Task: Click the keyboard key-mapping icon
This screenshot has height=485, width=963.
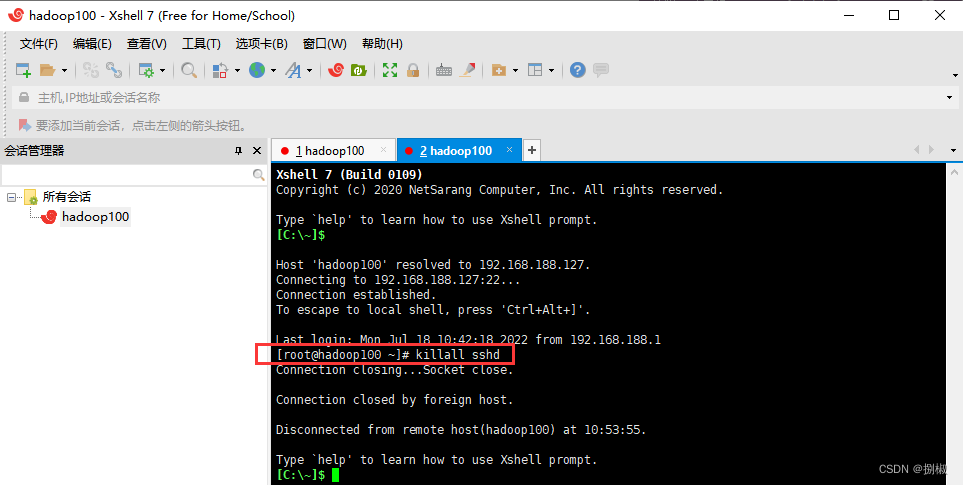Action: 444,70
